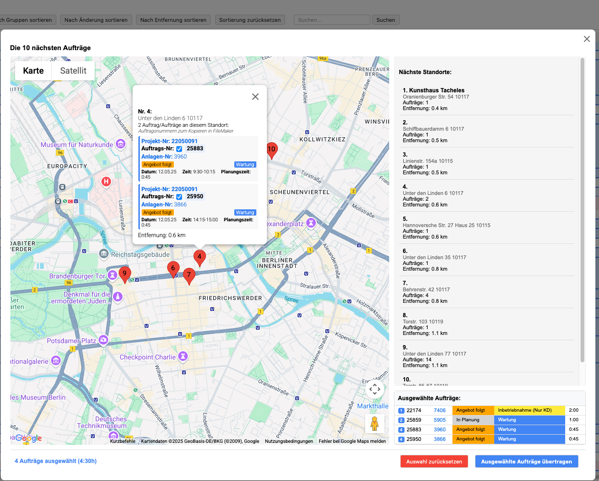Click Checkpoint Charlie landmark icon
This screenshot has height=481, width=599.
click(183, 356)
